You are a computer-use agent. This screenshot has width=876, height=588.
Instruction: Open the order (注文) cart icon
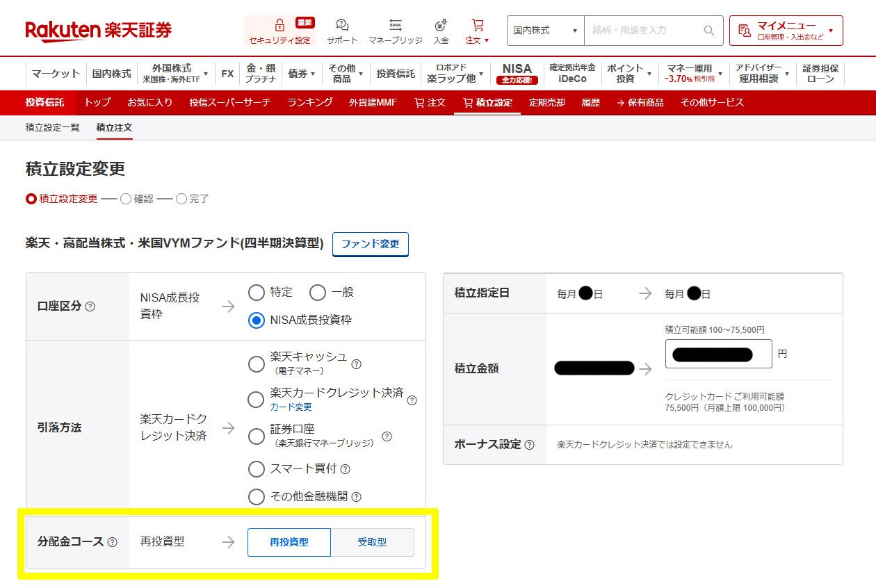[477, 25]
